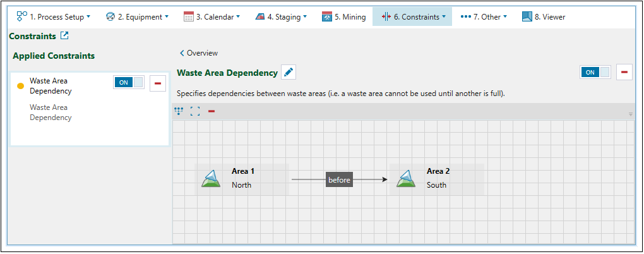Open the 5. Mining tab
The height and width of the screenshot is (254, 644).
343,17
